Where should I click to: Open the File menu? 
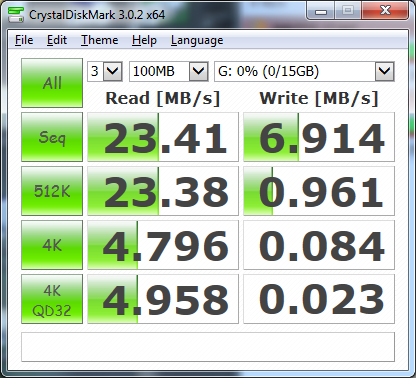coord(24,40)
